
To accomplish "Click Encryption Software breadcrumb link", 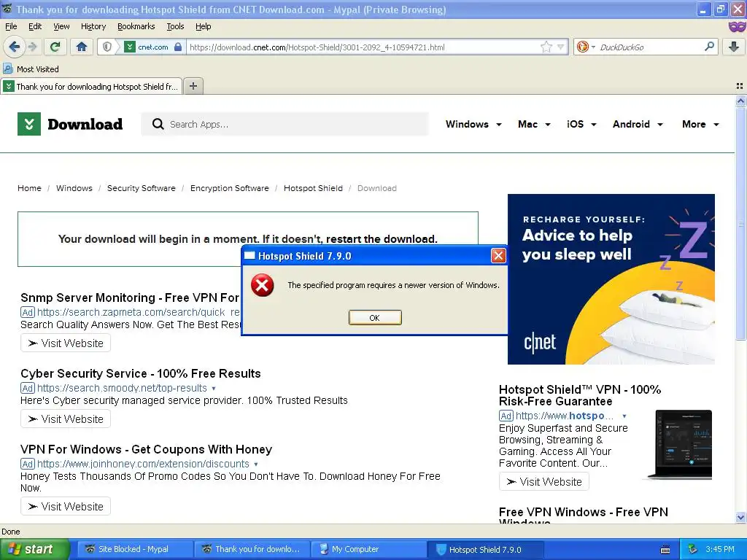I will [x=229, y=188].
